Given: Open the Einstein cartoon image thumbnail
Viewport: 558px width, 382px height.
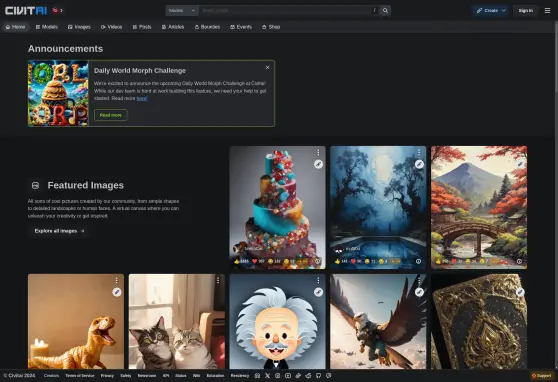Looking at the screenshot, I should [x=277, y=321].
